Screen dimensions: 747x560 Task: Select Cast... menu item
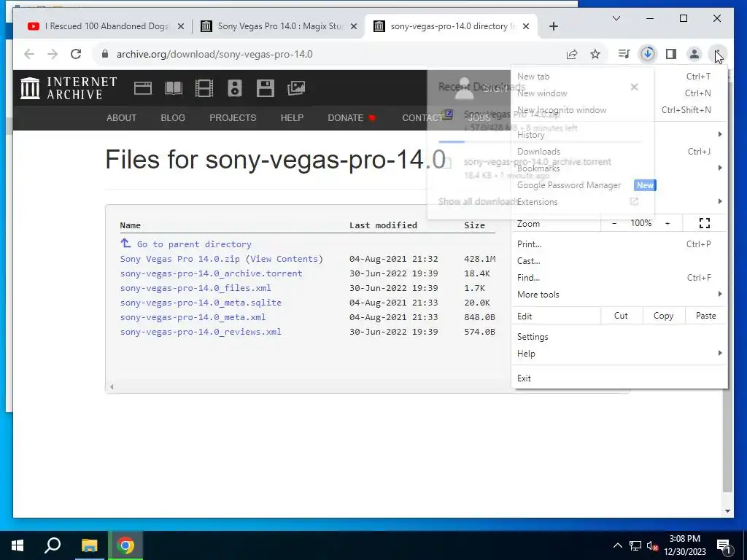click(x=619, y=261)
